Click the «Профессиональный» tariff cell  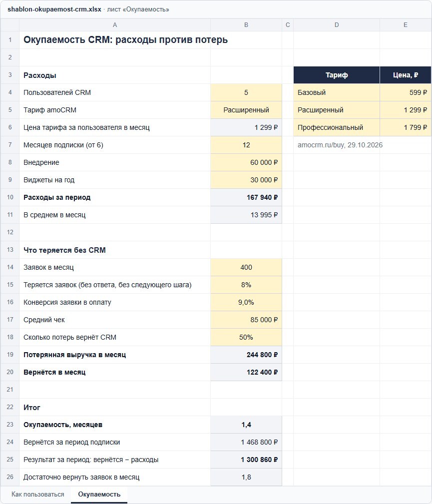tap(337, 127)
